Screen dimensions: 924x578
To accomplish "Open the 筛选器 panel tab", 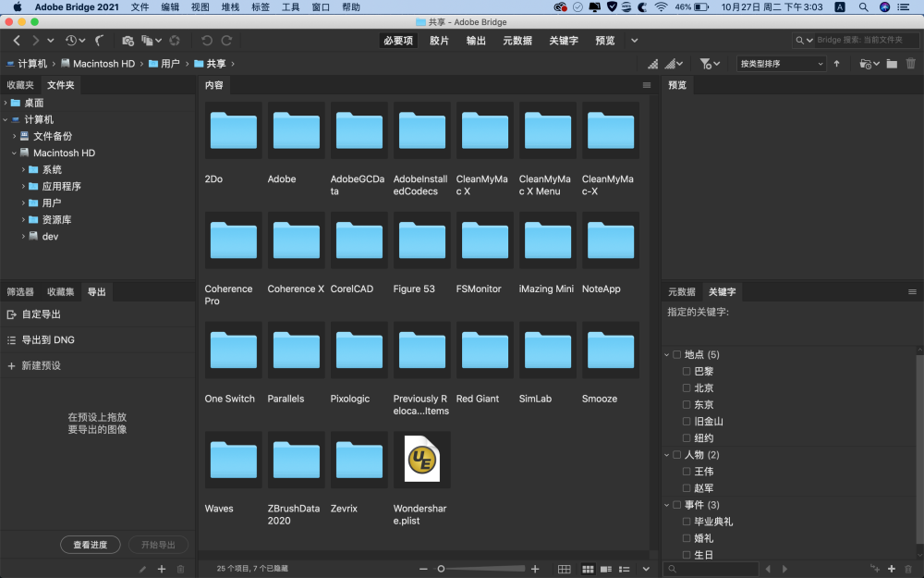I will [20, 292].
